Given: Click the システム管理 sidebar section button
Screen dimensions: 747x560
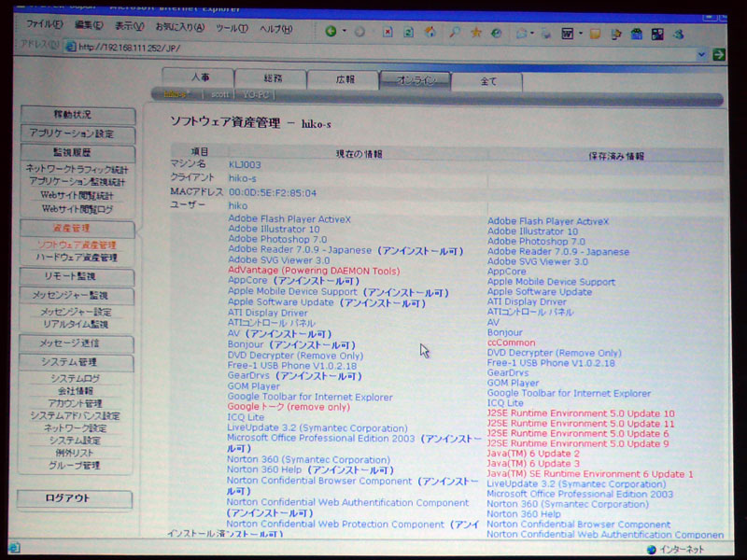Looking at the screenshot, I should [77, 362].
